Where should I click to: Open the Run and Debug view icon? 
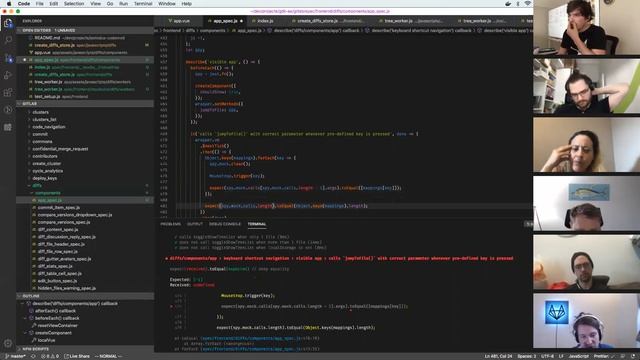[8, 76]
